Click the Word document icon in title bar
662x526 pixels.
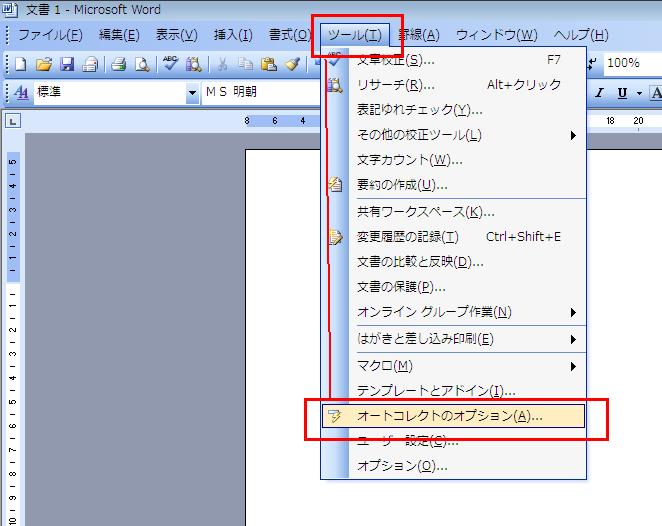[x=10, y=9]
